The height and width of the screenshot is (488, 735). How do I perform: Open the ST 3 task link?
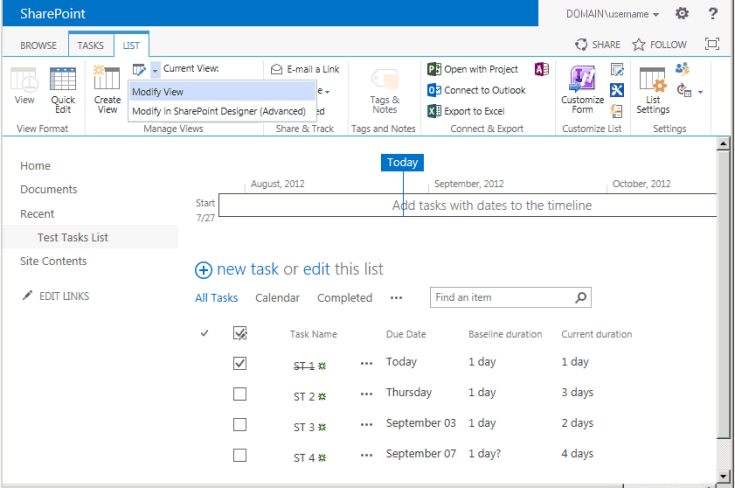pyautogui.click(x=304, y=427)
